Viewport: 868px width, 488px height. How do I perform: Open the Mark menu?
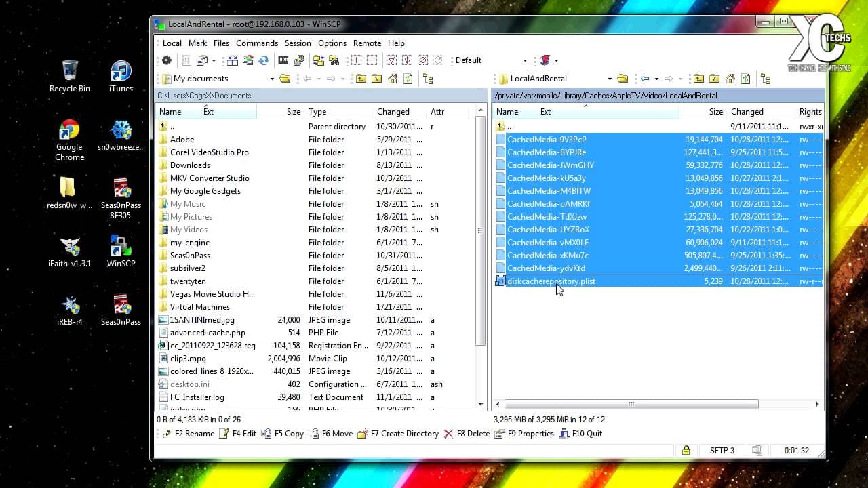click(197, 43)
